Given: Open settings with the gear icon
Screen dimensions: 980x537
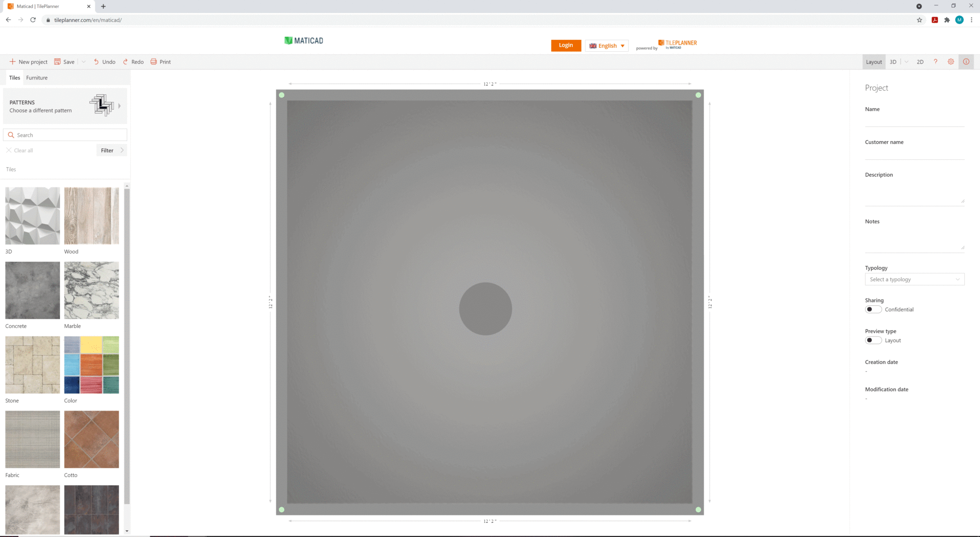Looking at the screenshot, I should click(x=951, y=62).
